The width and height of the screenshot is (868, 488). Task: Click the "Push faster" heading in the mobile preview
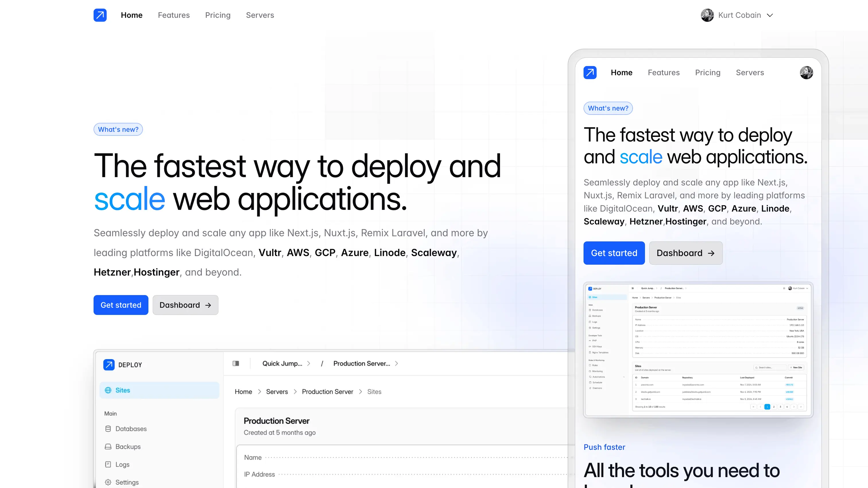[x=604, y=447]
